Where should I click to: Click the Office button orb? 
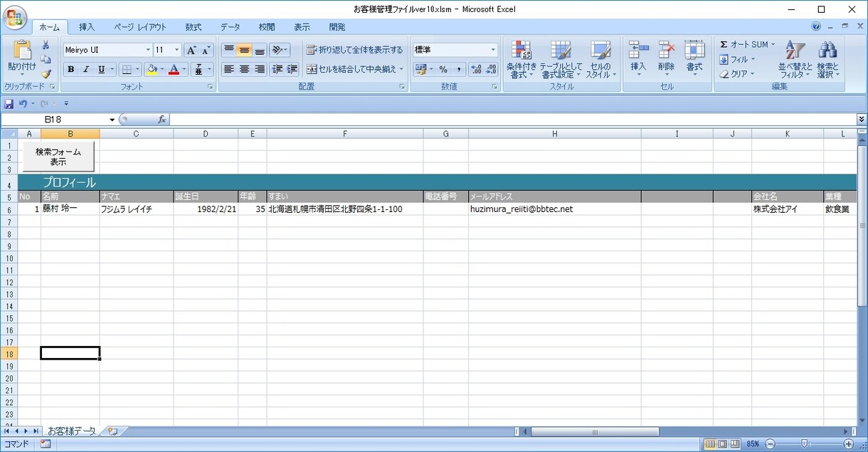point(15,18)
